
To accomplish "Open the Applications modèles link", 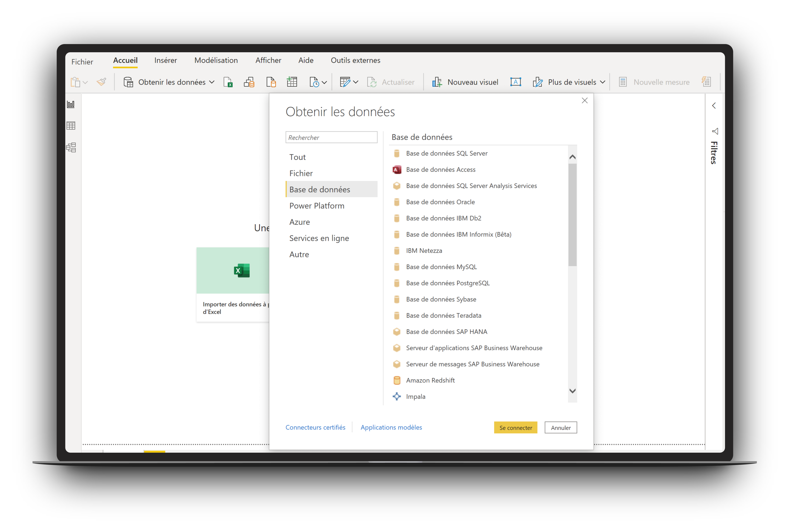I will point(391,427).
